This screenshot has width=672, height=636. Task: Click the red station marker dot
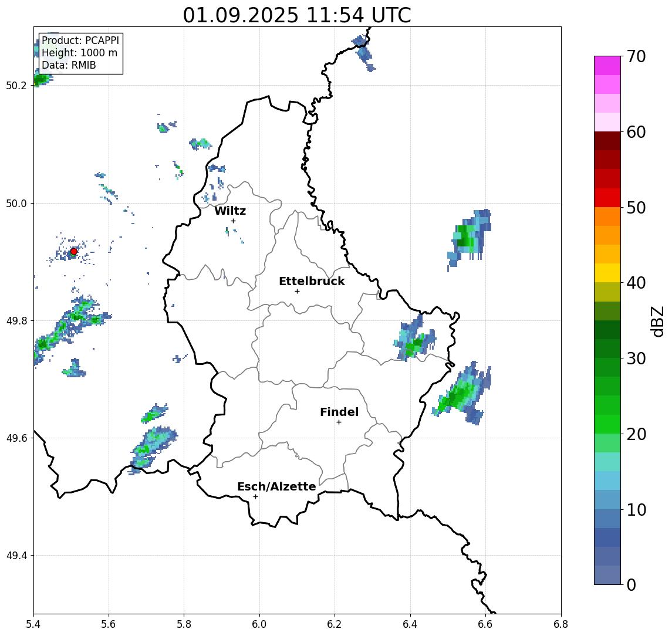[x=74, y=252]
